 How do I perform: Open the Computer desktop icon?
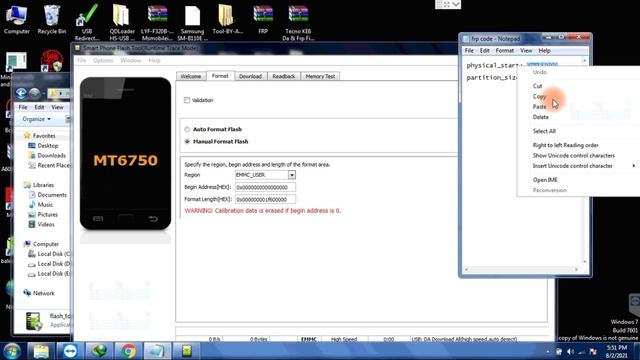16,20
